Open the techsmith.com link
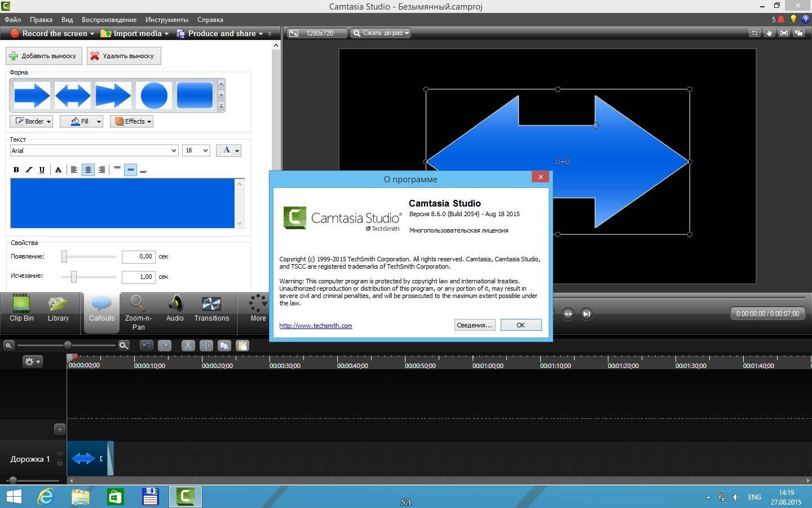Viewport: 812px width, 508px height. [316, 326]
